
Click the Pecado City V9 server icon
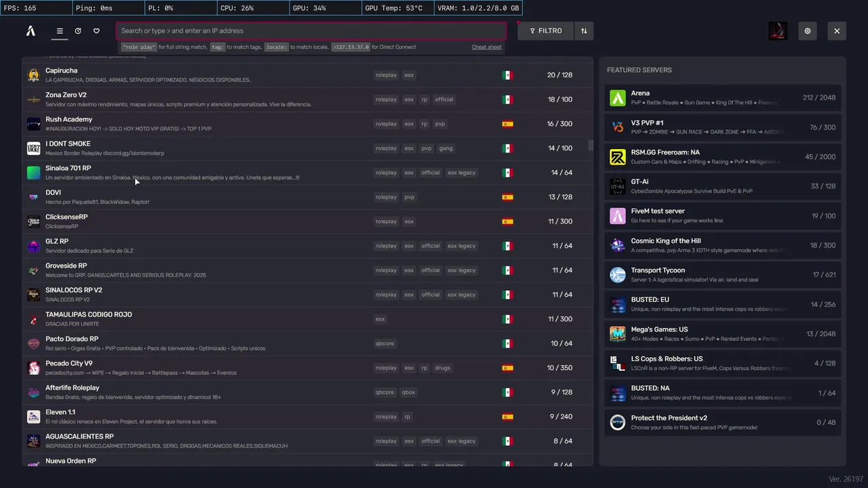33,368
